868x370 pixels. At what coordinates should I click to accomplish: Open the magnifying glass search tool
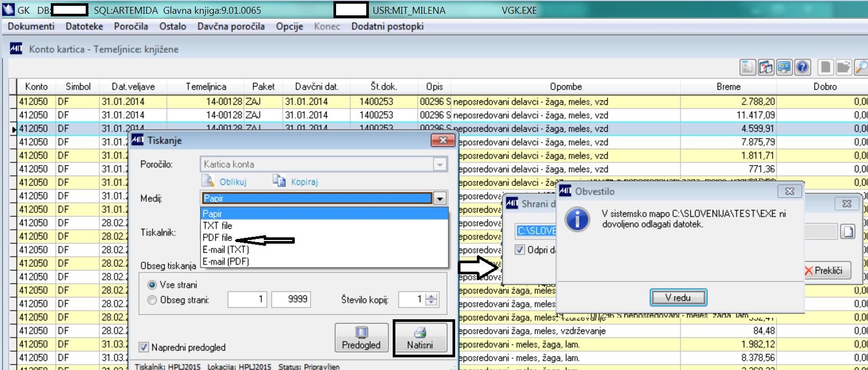[x=861, y=67]
